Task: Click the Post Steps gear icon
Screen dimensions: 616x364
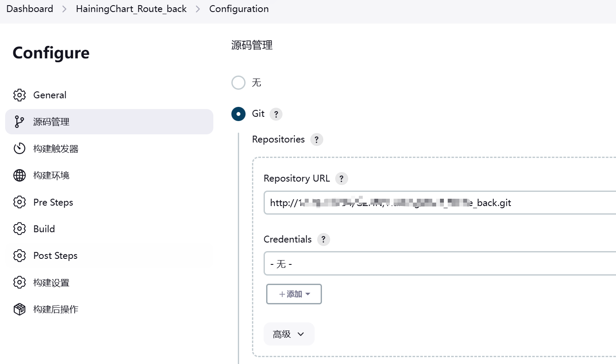Action: point(19,255)
